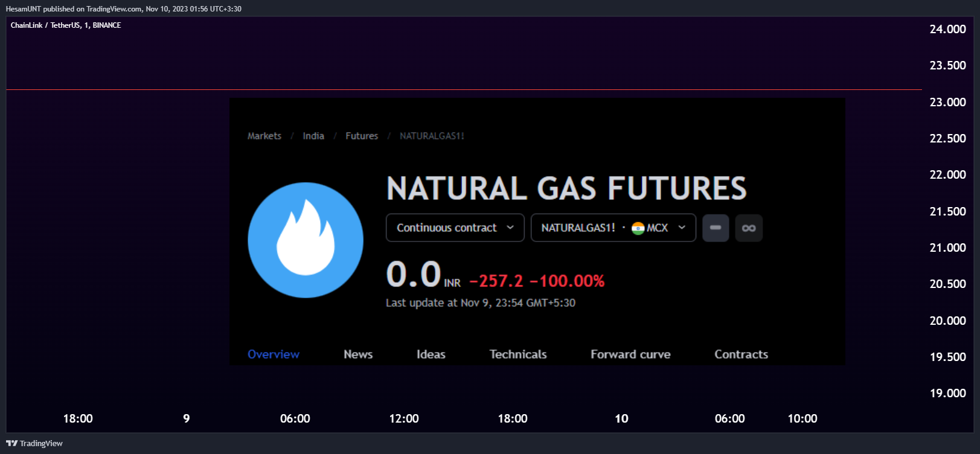Click the Futures breadcrumb link

[362, 136]
